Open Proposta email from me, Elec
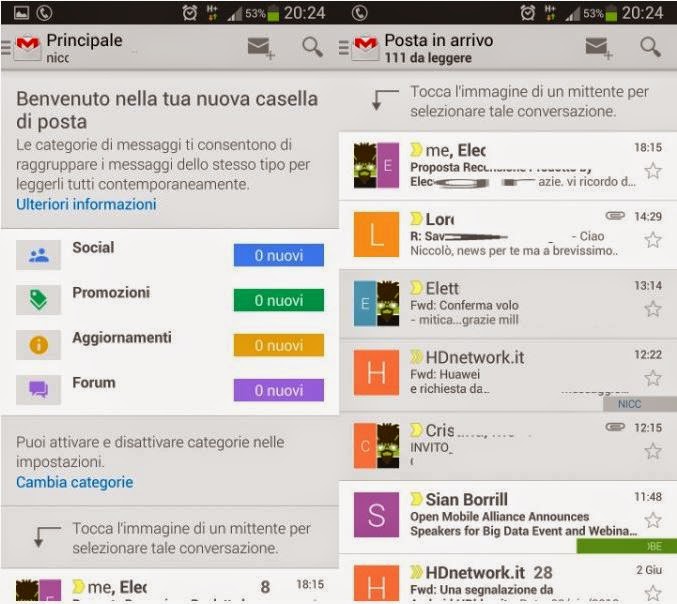This screenshot has height=604, width=677. click(508, 166)
